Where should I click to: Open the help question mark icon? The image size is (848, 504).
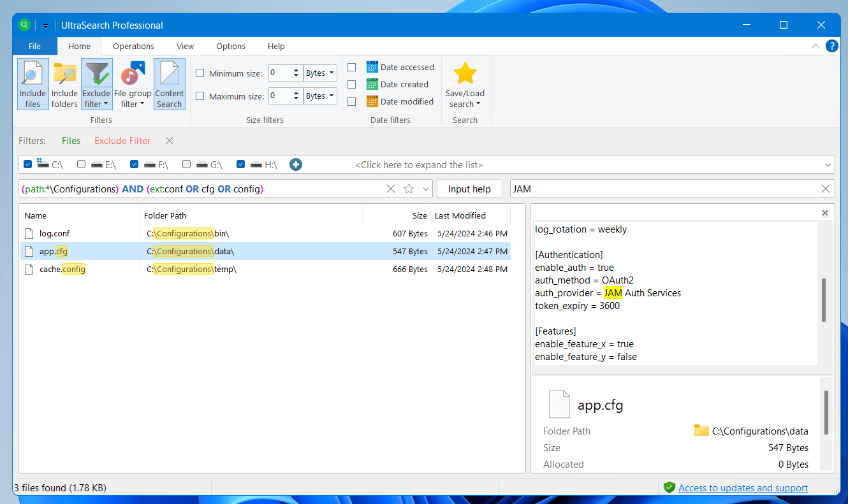tap(831, 46)
